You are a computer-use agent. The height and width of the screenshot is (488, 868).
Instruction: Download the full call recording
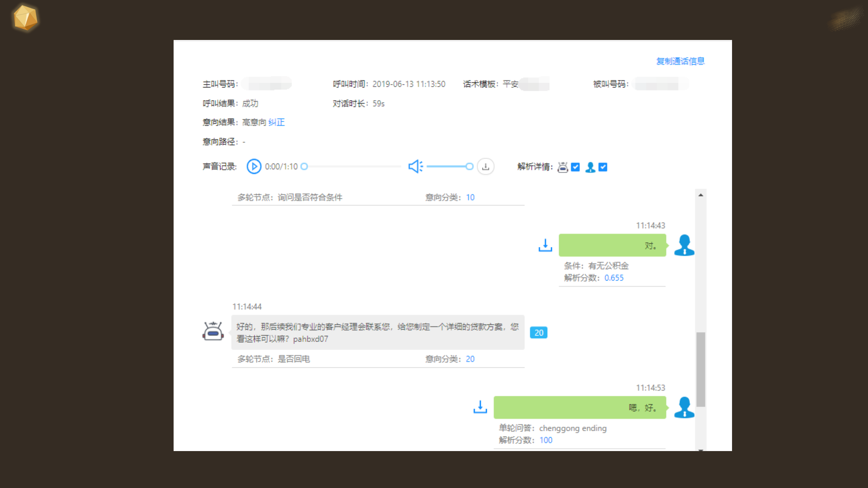[x=486, y=166]
